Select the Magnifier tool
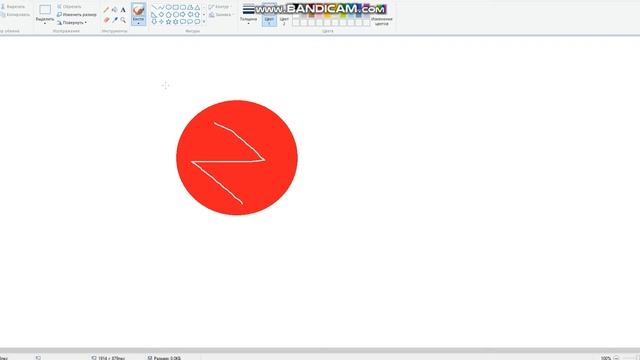 pos(123,20)
